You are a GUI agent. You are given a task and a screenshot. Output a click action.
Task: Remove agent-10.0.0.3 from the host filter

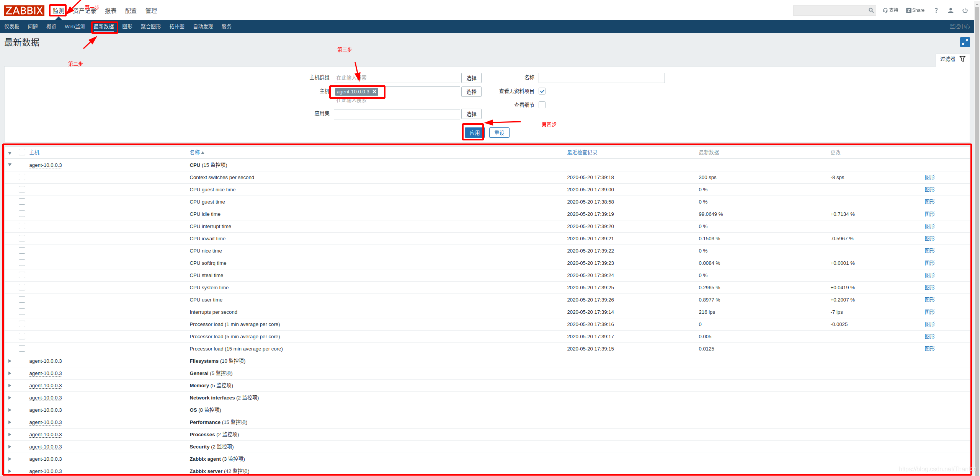(374, 91)
